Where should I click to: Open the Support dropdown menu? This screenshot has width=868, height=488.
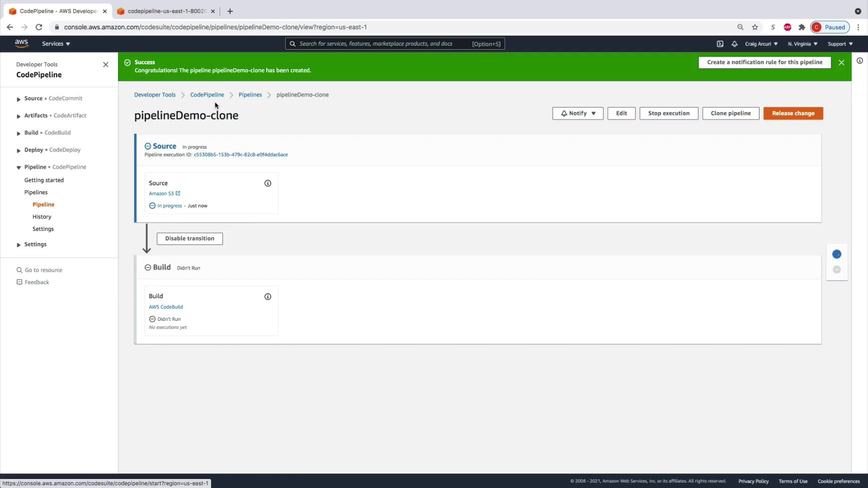pos(840,44)
